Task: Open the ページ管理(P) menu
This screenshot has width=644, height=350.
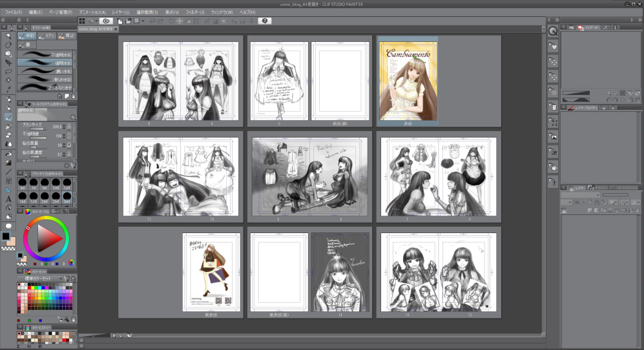Action: [60, 12]
